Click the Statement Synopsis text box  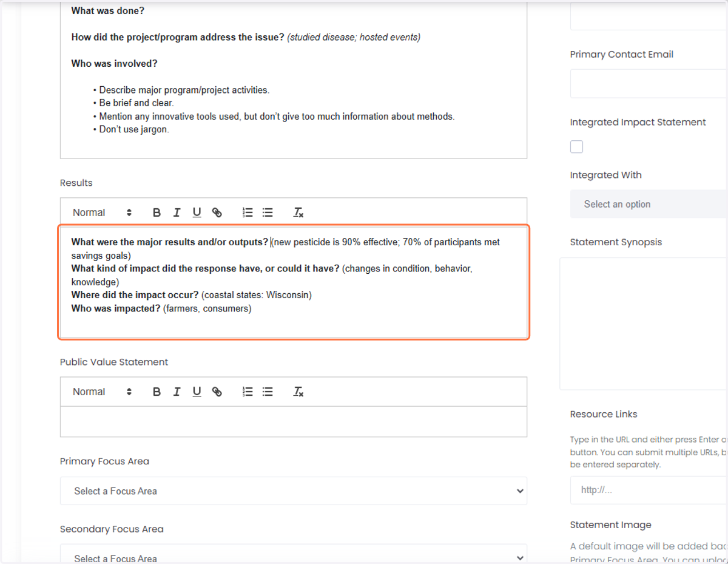(x=644, y=324)
